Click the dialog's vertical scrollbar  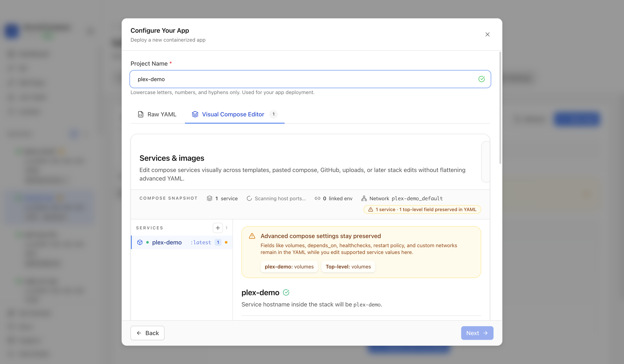(x=500, y=108)
